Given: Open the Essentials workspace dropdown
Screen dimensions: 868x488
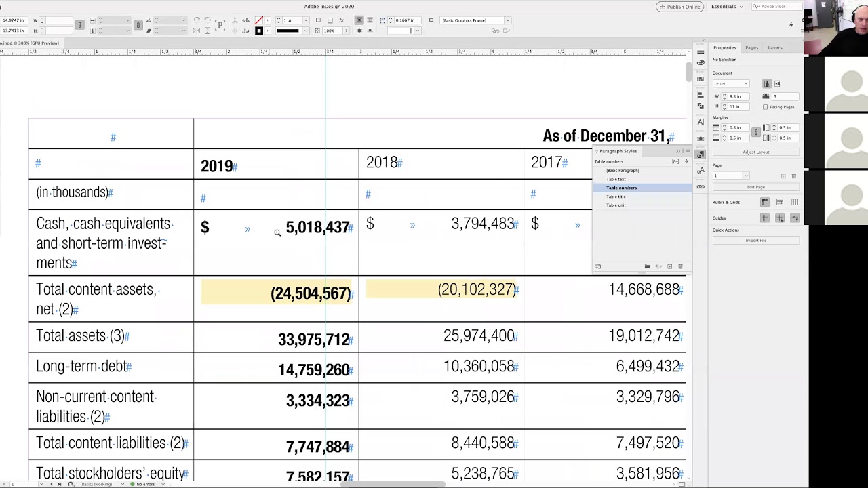Looking at the screenshot, I should click(x=726, y=7).
